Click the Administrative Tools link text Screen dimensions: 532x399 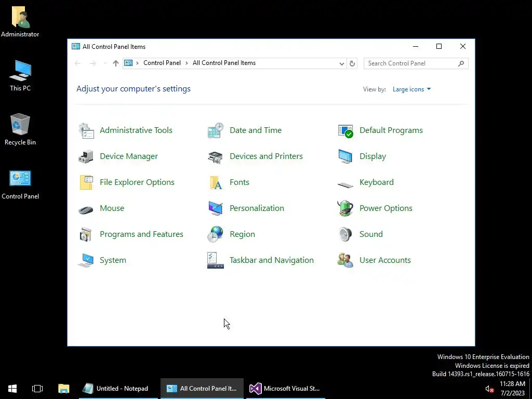coord(136,130)
